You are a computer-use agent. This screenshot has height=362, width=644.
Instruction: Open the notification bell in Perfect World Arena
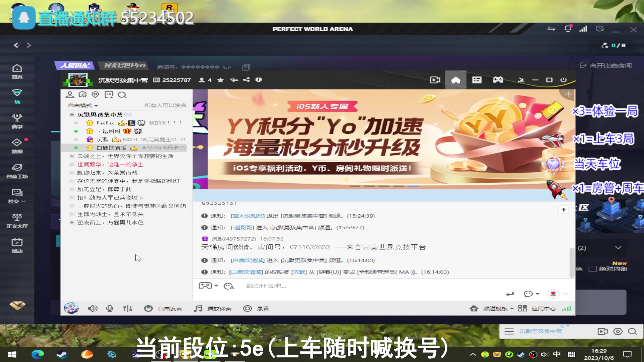click(568, 29)
